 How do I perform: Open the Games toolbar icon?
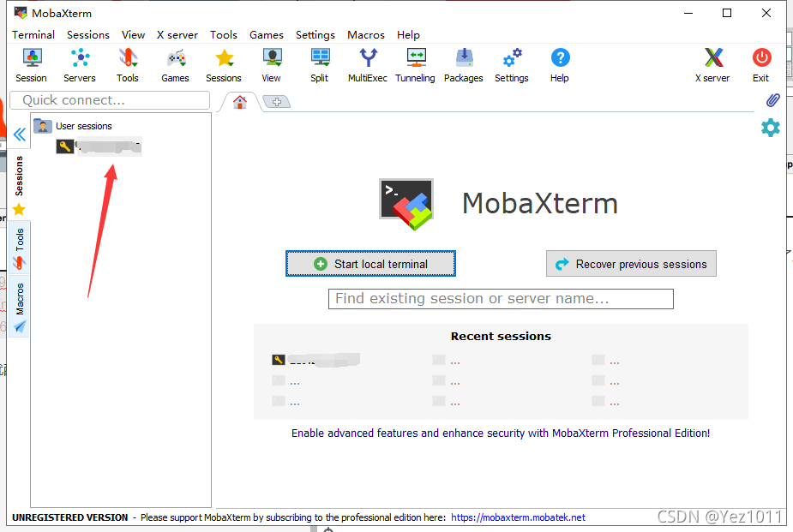click(x=176, y=66)
